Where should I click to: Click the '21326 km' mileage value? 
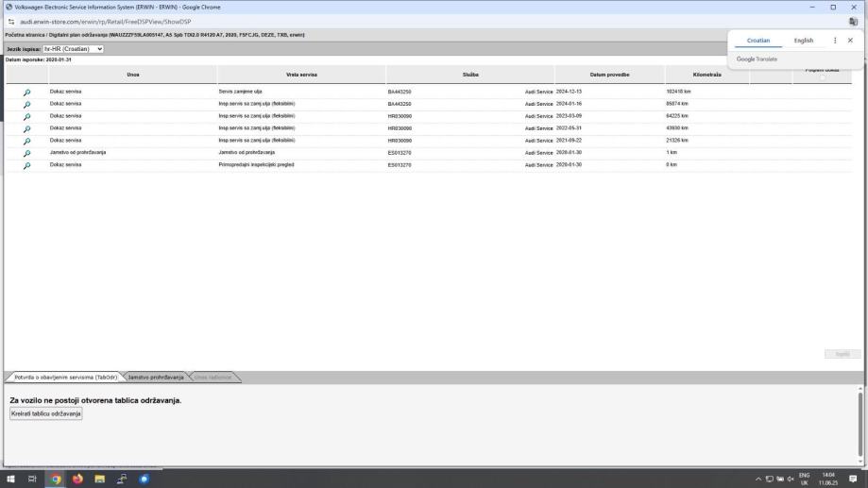(x=676, y=140)
